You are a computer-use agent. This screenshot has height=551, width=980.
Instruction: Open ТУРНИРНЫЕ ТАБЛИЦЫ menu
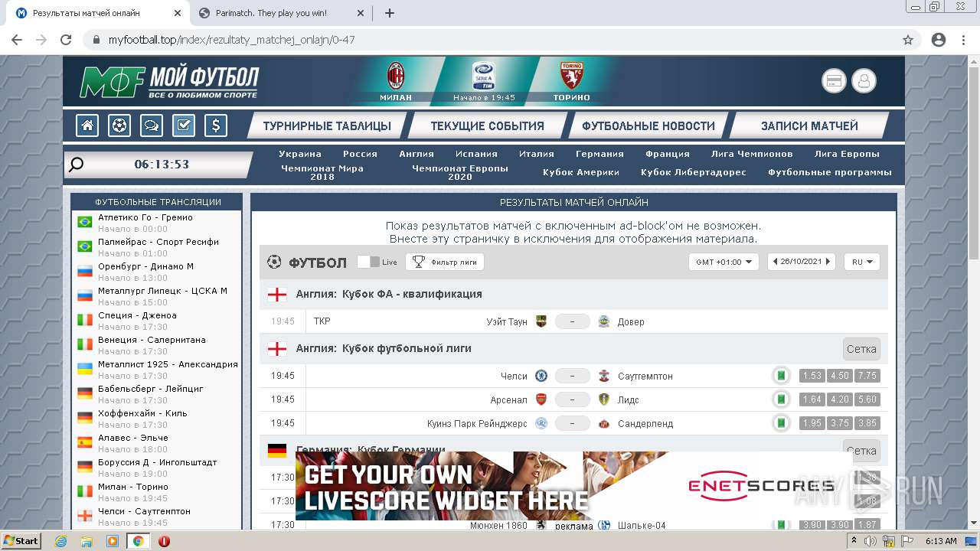pyautogui.click(x=327, y=126)
